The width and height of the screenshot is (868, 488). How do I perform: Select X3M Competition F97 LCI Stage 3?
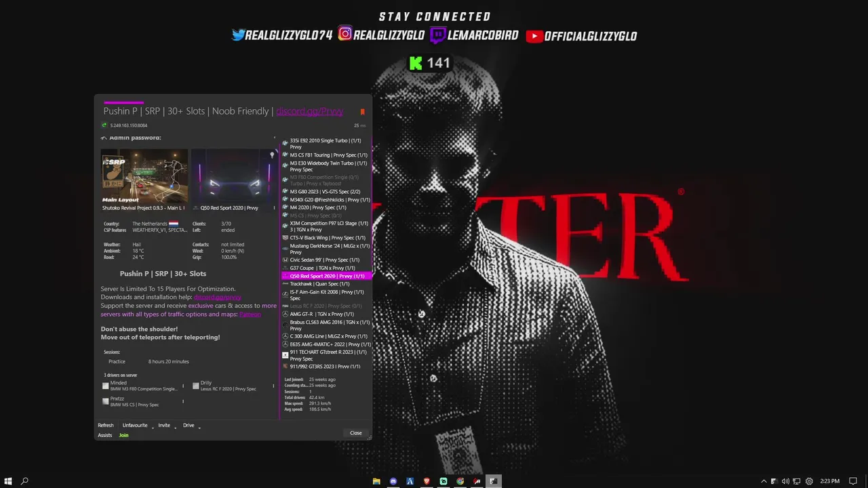pyautogui.click(x=326, y=226)
